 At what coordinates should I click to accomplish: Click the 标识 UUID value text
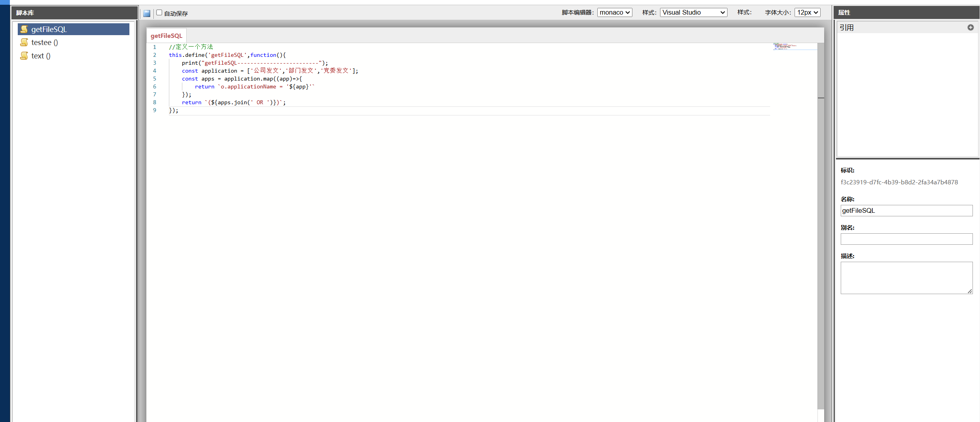(x=899, y=182)
